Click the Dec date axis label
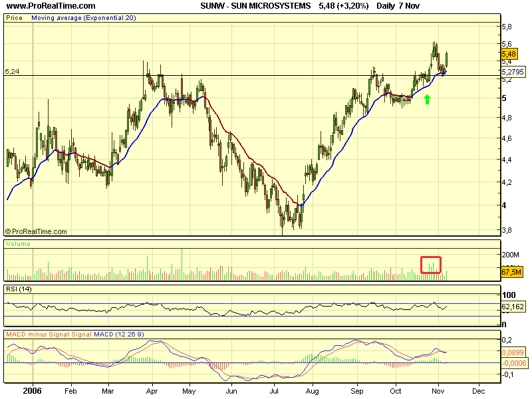Screen dimensions: 532x399 tap(479, 391)
